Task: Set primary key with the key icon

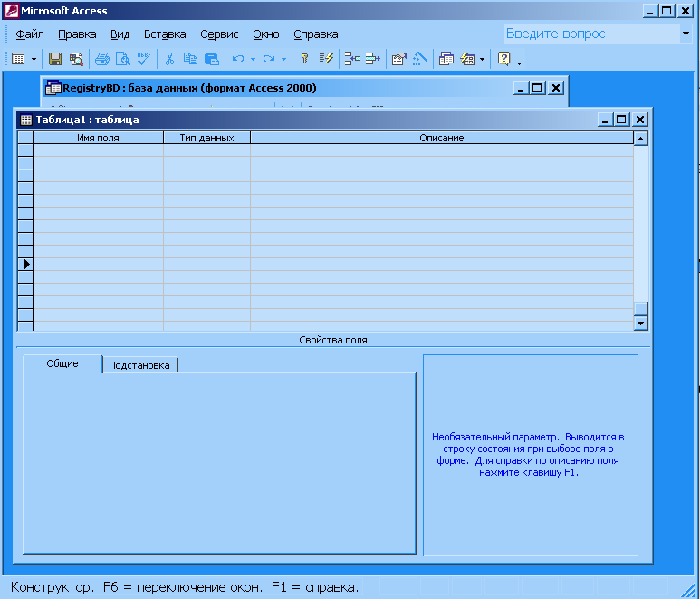Action: (x=305, y=59)
